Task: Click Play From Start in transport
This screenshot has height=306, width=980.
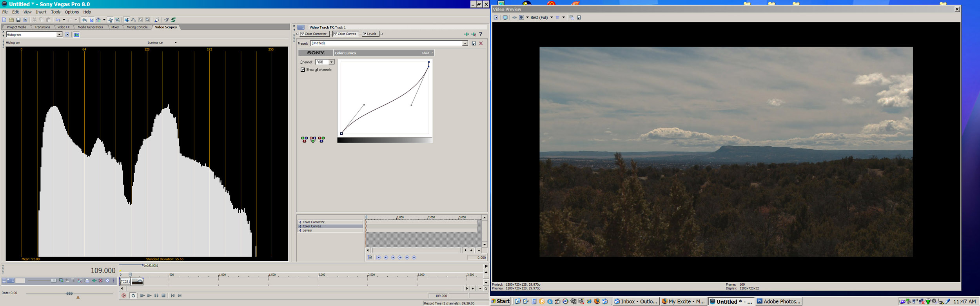Action: (x=142, y=295)
